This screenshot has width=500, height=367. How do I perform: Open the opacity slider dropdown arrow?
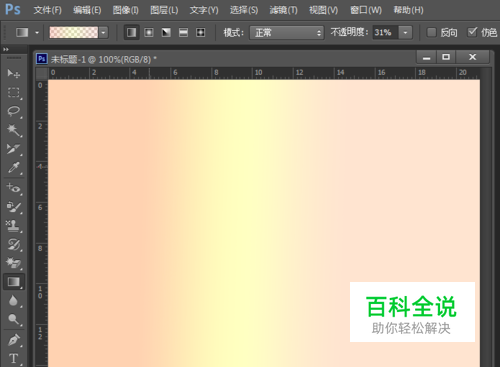(405, 33)
